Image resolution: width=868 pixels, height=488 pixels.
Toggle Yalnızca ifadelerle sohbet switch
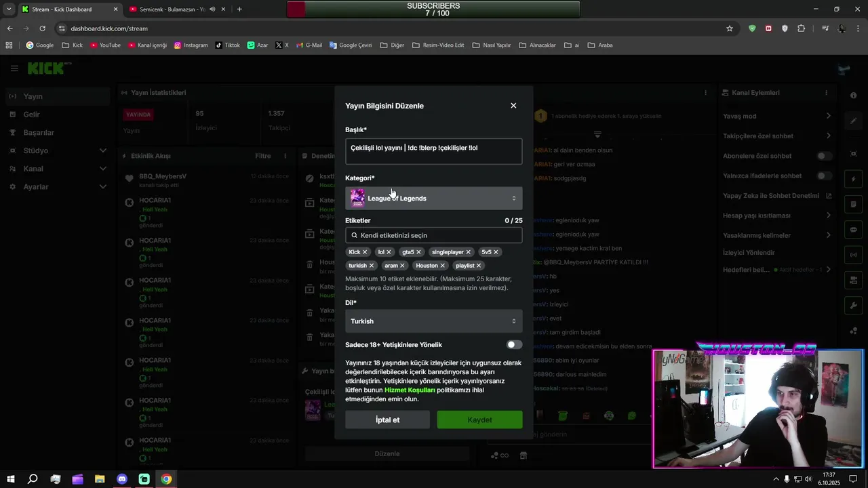pos(824,176)
